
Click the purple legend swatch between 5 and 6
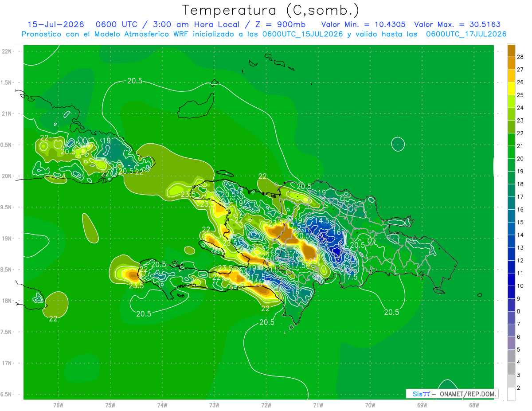(511, 343)
